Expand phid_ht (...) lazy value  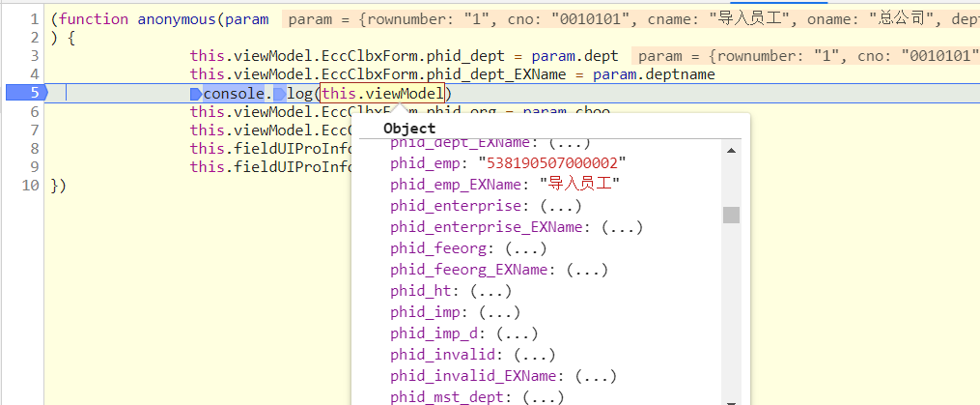pyautogui.click(x=490, y=291)
